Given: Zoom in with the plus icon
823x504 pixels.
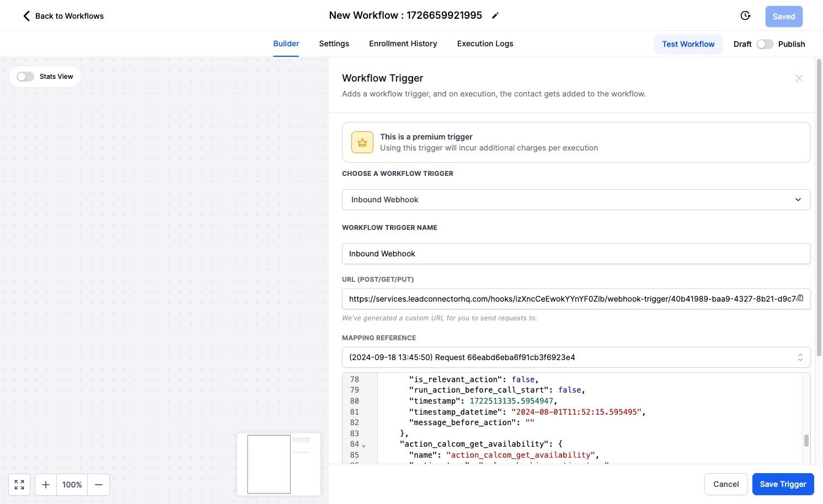Looking at the screenshot, I should coord(46,485).
